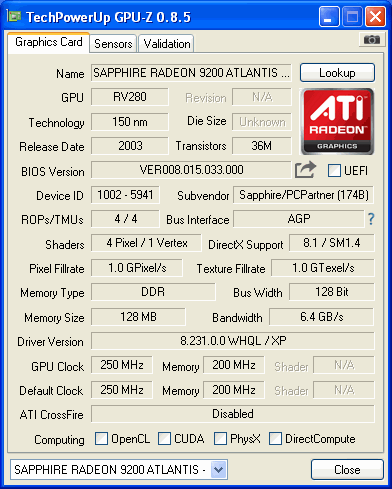Image resolution: width=392 pixels, height=489 pixels.
Task: Click the Memory Type field DDR
Action: pos(153,292)
